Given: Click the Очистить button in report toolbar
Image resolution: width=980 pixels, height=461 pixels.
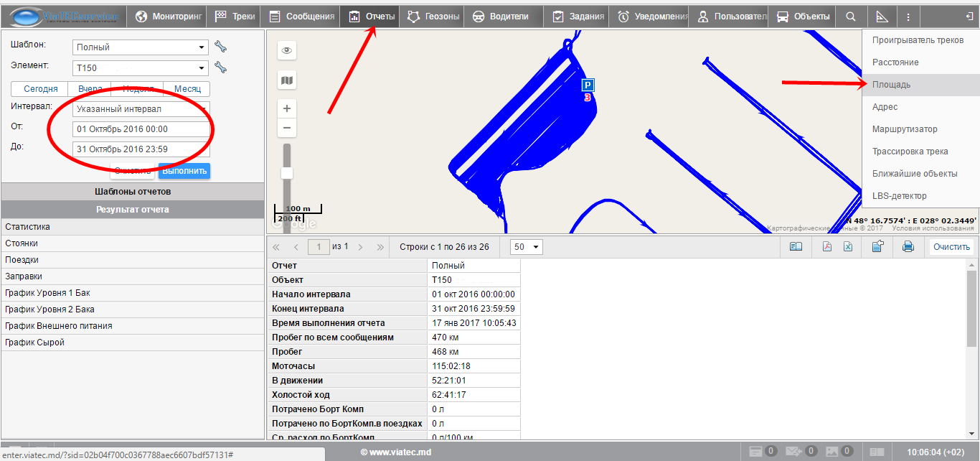Looking at the screenshot, I should tap(951, 247).
